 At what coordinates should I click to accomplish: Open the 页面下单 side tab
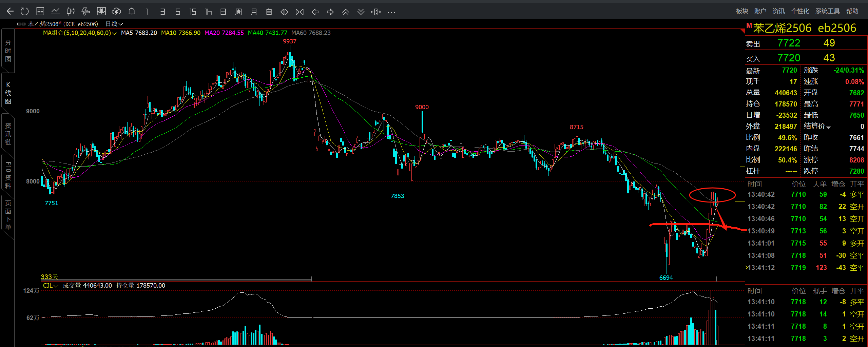[8, 215]
